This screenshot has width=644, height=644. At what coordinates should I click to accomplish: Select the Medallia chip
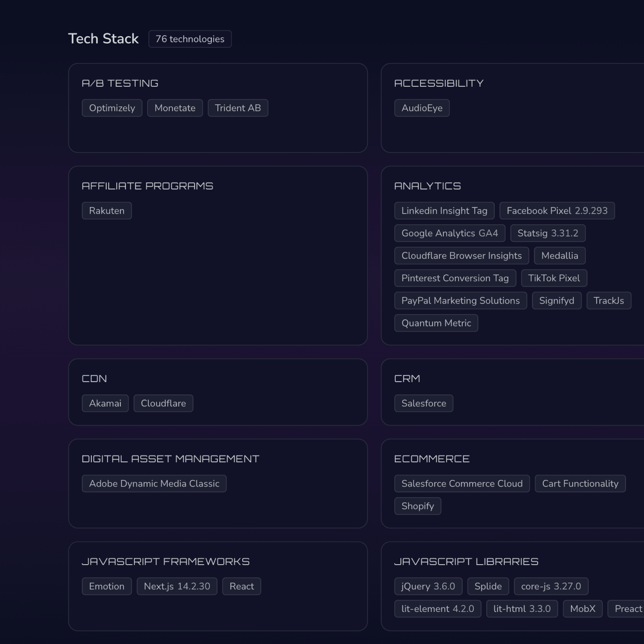tap(560, 256)
